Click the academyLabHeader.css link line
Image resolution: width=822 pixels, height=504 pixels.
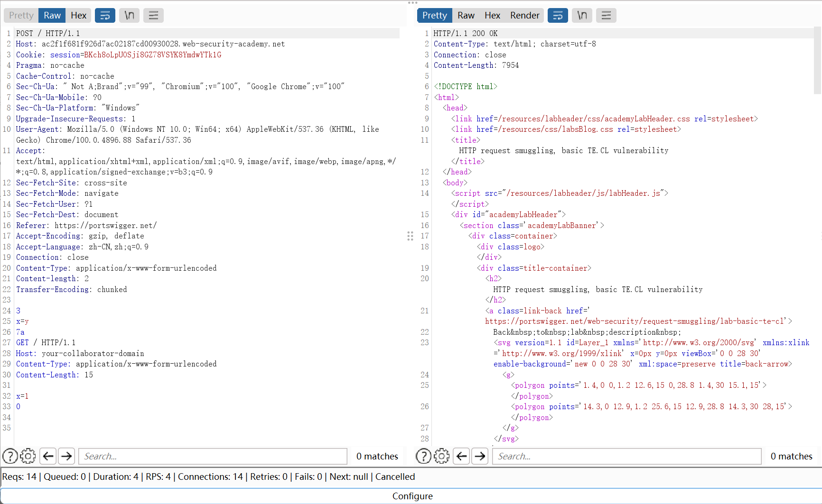tap(604, 119)
